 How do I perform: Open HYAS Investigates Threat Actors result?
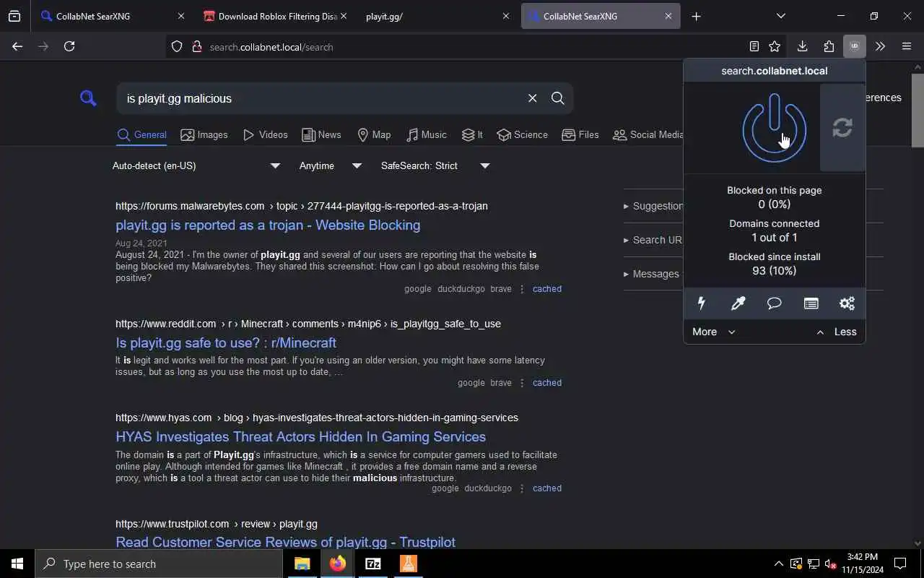300,436
